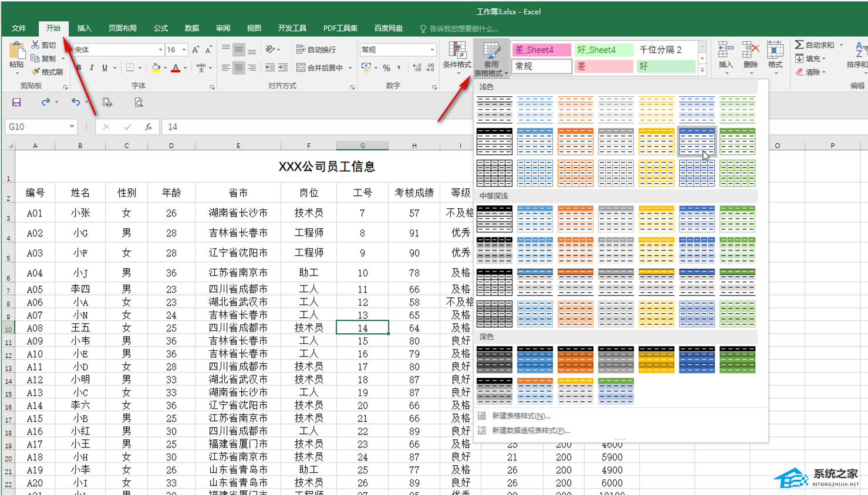Toggle center horizontal alignment

pyautogui.click(x=239, y=68)
